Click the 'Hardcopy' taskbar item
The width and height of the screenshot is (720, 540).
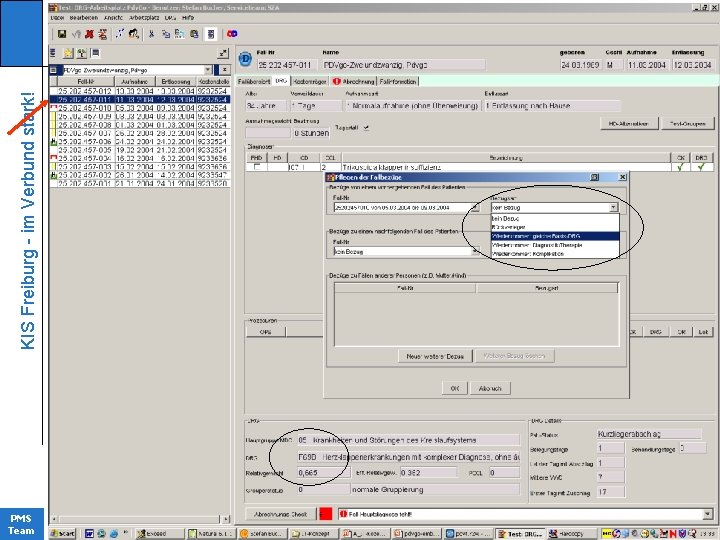(573, 534)
